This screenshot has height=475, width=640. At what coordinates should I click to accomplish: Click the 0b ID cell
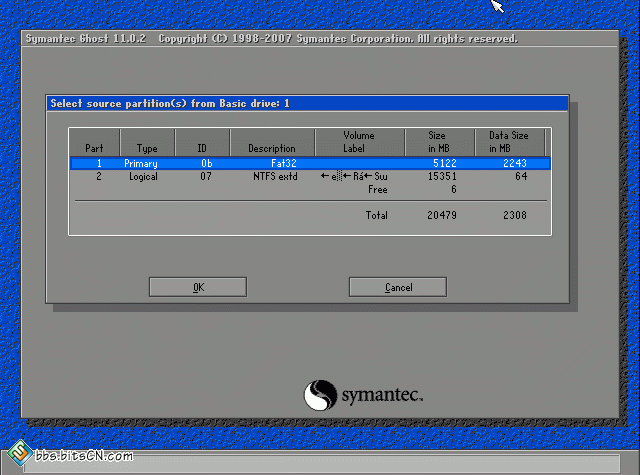point(207,164)
